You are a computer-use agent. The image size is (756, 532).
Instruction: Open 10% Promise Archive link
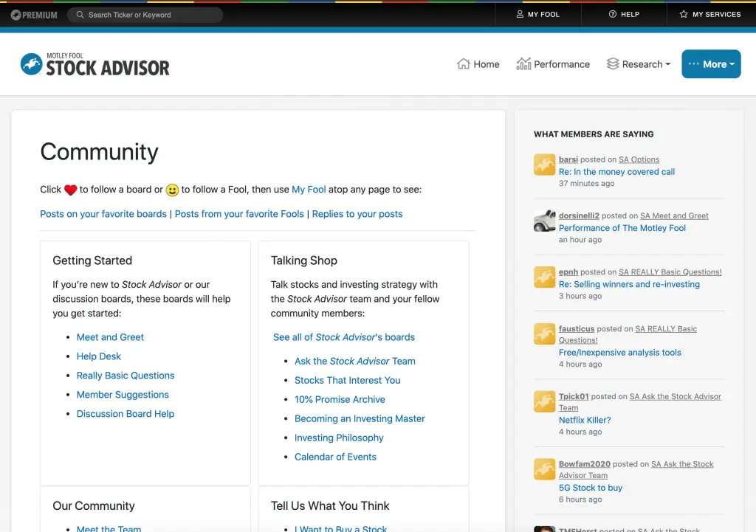coord(340,399)
